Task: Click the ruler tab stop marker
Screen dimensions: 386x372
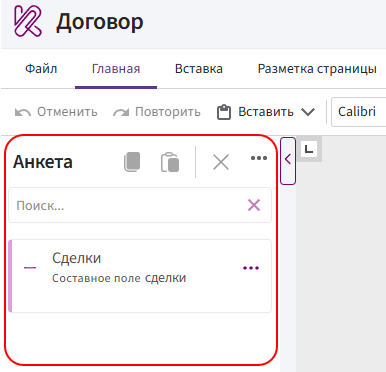Action: point(309,149)
